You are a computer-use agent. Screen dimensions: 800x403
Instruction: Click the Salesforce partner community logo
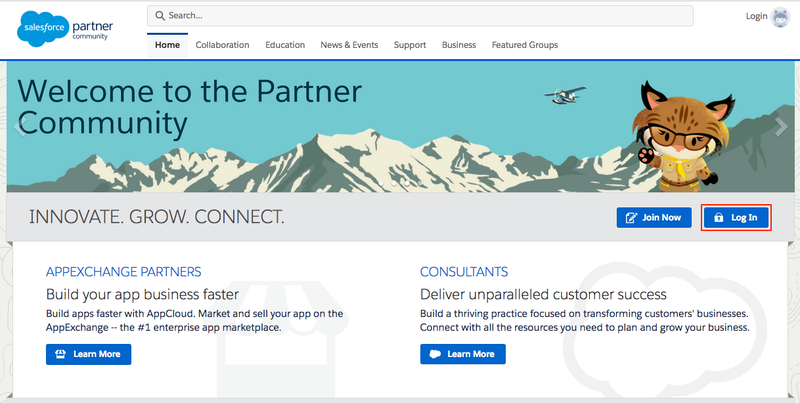coord(65,29)
